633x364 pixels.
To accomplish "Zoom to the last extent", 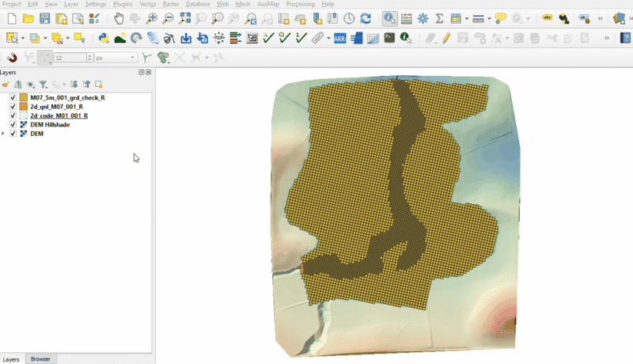I will [x=251, y=18].
